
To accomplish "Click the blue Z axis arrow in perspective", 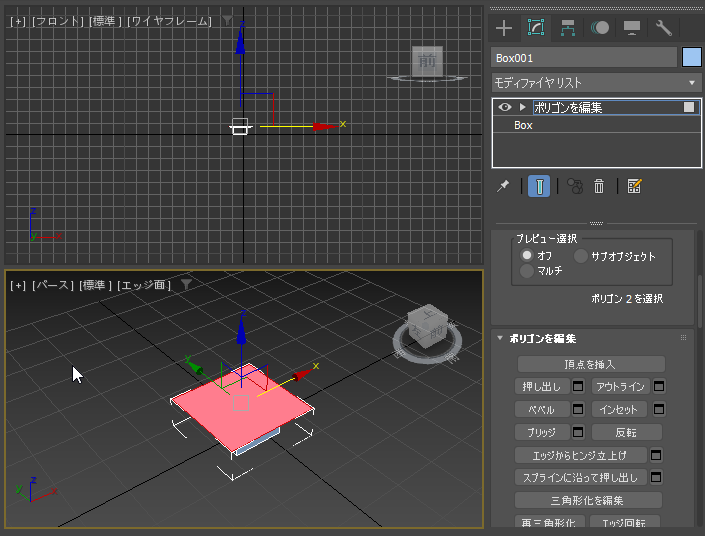I will click(242, 331).
